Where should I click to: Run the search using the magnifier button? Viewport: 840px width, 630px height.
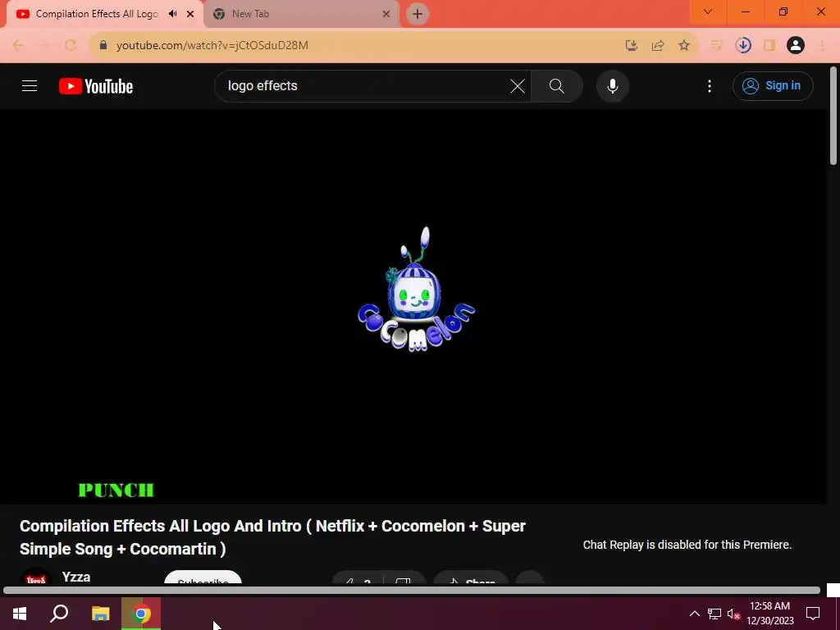[x=557, y=85]
